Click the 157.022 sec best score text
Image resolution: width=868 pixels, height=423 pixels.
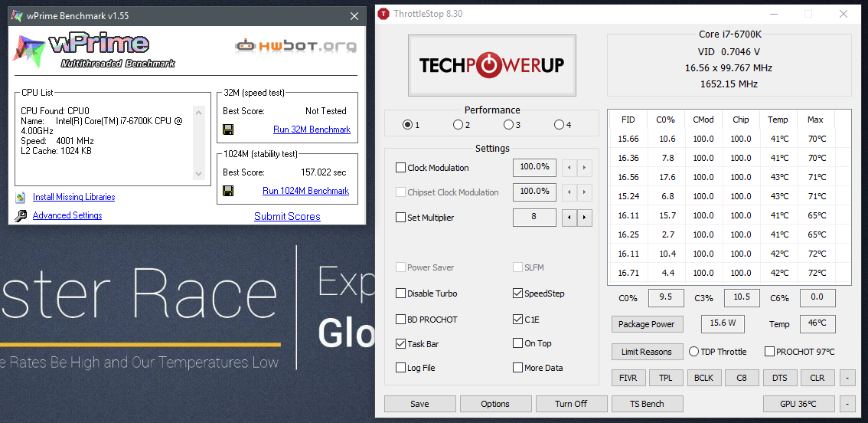tap(323, 172)
